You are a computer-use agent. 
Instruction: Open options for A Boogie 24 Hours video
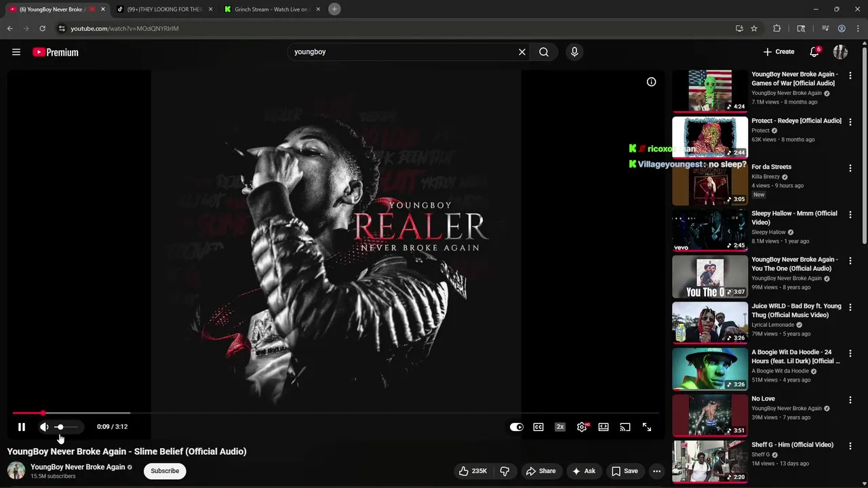[x=850, y=353]
